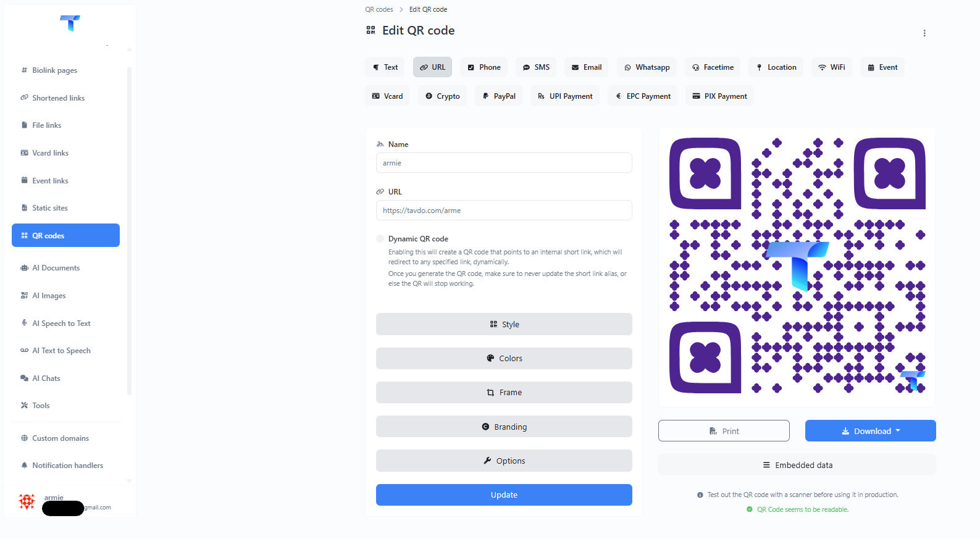This screenshot has height=539, width=980.
Task: Switch selection to the SMS QR type
Action: point(535,67)
